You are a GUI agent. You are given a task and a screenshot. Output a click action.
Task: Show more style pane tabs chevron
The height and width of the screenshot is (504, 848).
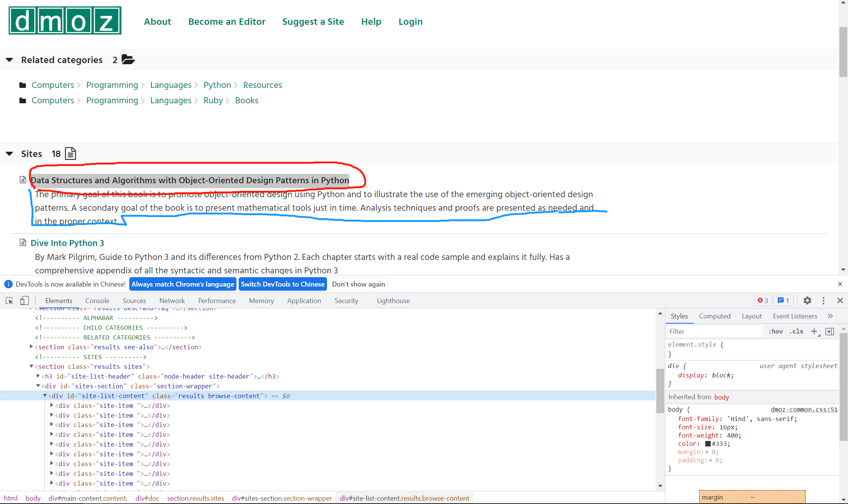(x=830, y=316)
